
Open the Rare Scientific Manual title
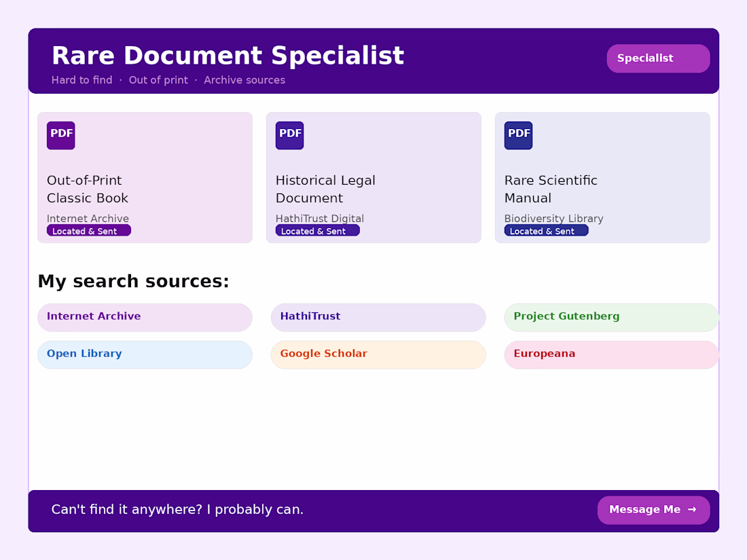(x=551, y=189)
